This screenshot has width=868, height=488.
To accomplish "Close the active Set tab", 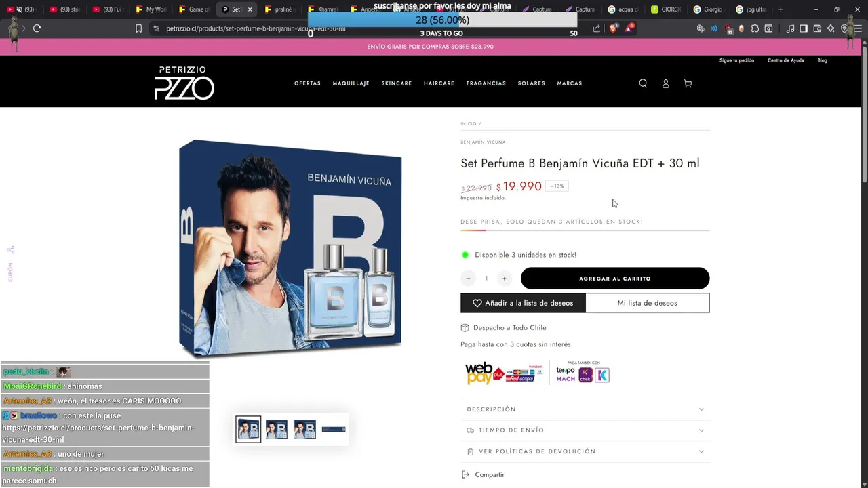I will click(x=250, y=9).
